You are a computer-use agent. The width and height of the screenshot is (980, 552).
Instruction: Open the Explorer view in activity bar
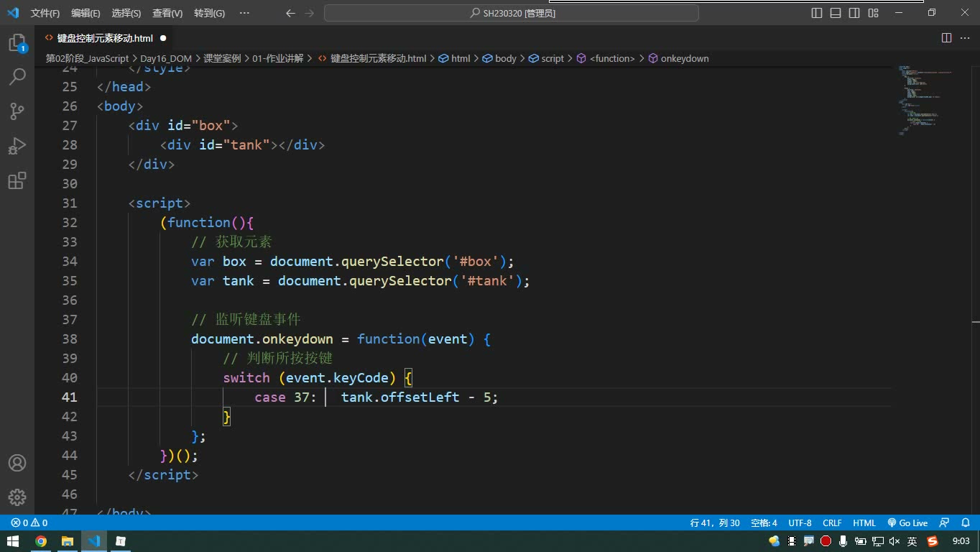17,43
